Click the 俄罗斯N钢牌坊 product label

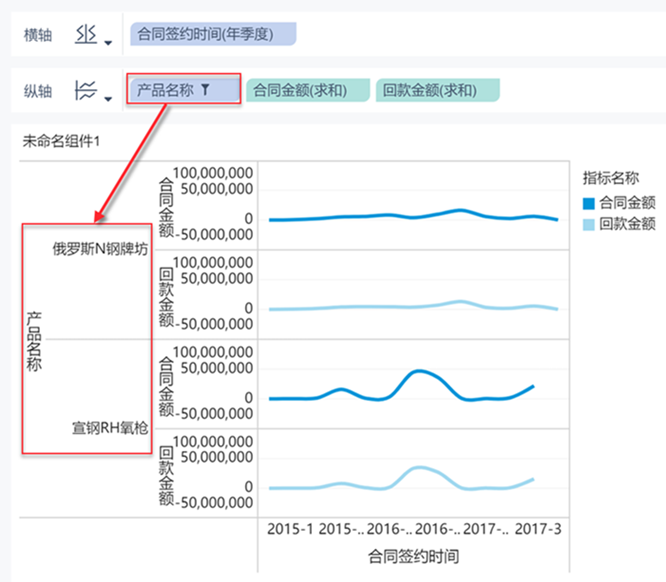pos(100,249)
